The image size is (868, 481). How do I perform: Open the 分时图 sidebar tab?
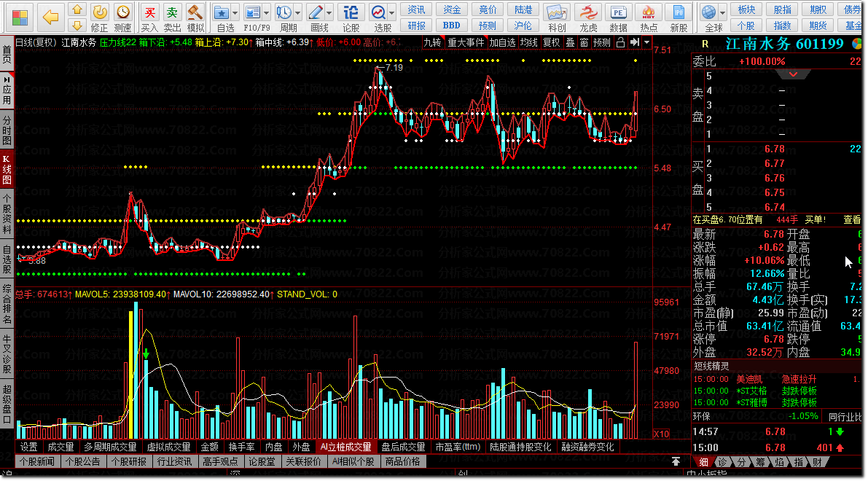point(7,131)
